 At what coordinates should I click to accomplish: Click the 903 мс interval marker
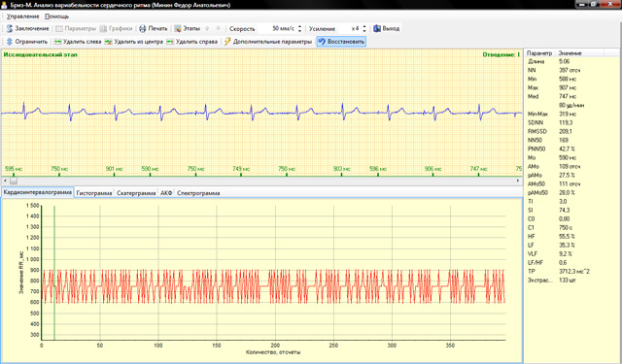tap(341, 169)
